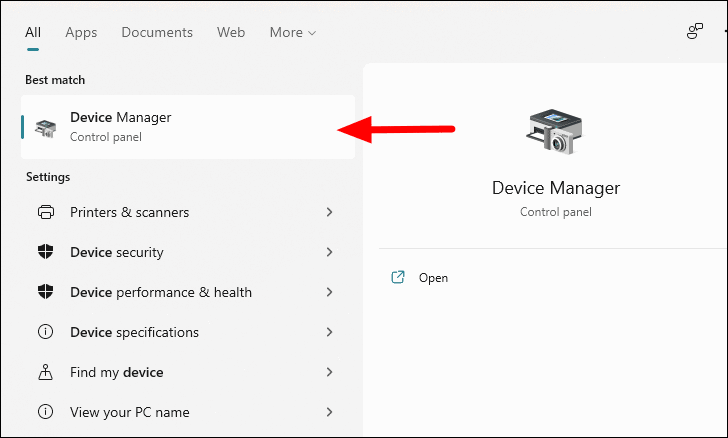Switch to the Documents tab
728x438 pixels.
(x=157, y=33)
